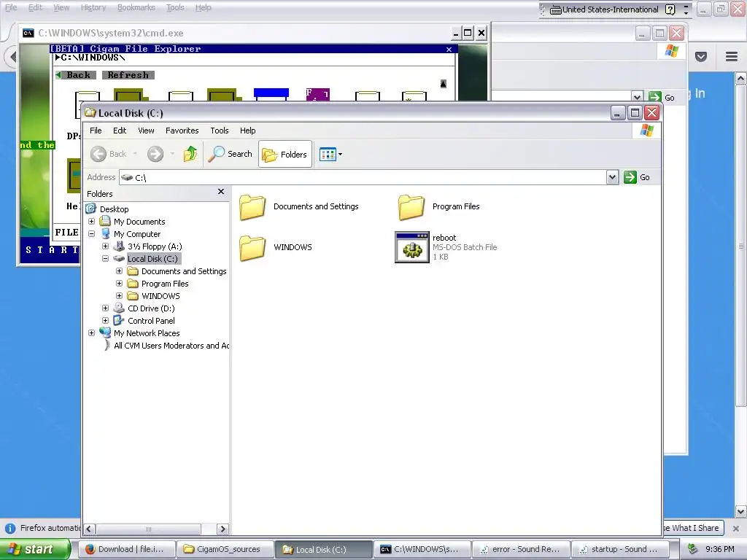Click United States-International language bar
The image size is (747, 560).
604,9
